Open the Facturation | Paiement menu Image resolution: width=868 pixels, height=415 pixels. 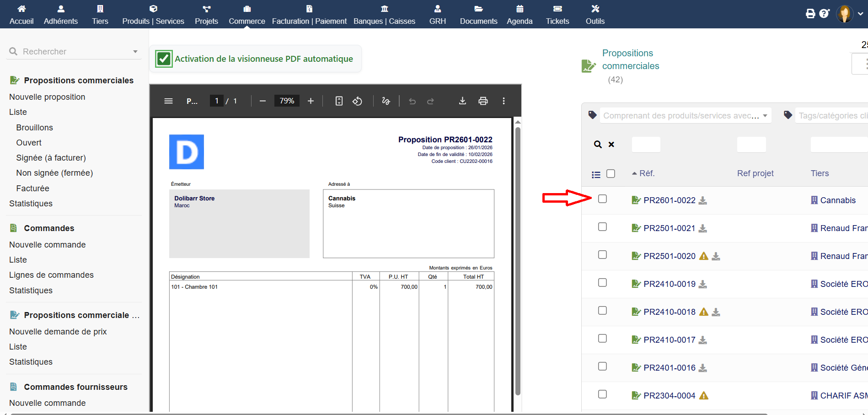tap(309, 15)
